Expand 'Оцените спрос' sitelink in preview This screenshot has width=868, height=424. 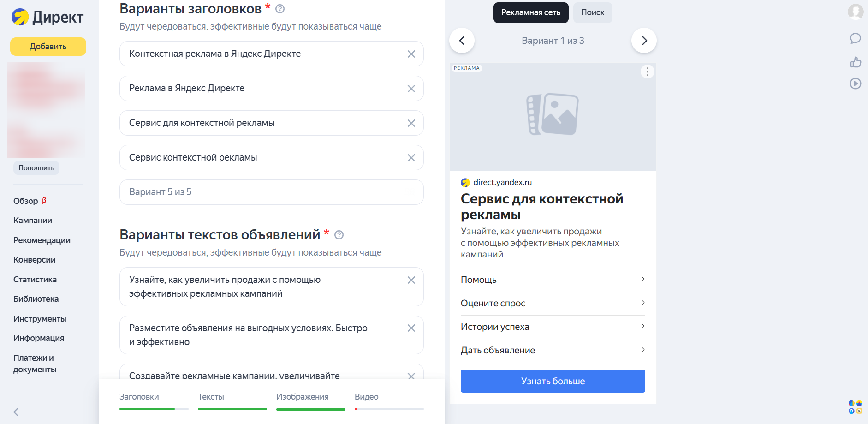[553, 303]
